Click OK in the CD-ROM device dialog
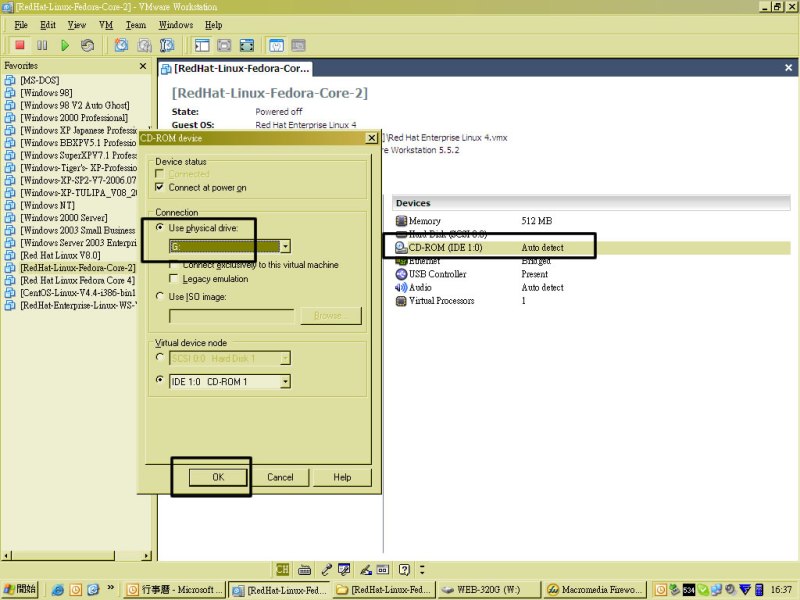Viewport: 800px width, 600px height. 218,477
